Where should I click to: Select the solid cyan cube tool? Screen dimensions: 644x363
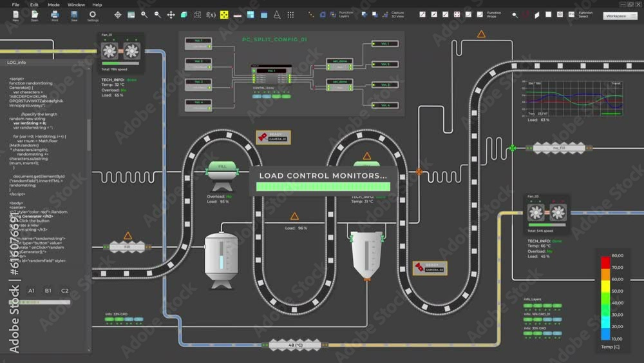click(184, 15)
